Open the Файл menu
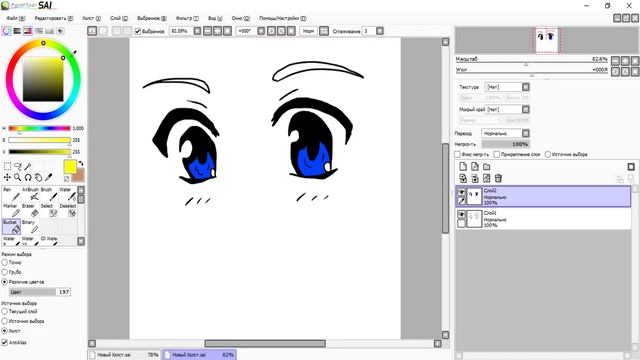640x360 pixels. [16, 18]
